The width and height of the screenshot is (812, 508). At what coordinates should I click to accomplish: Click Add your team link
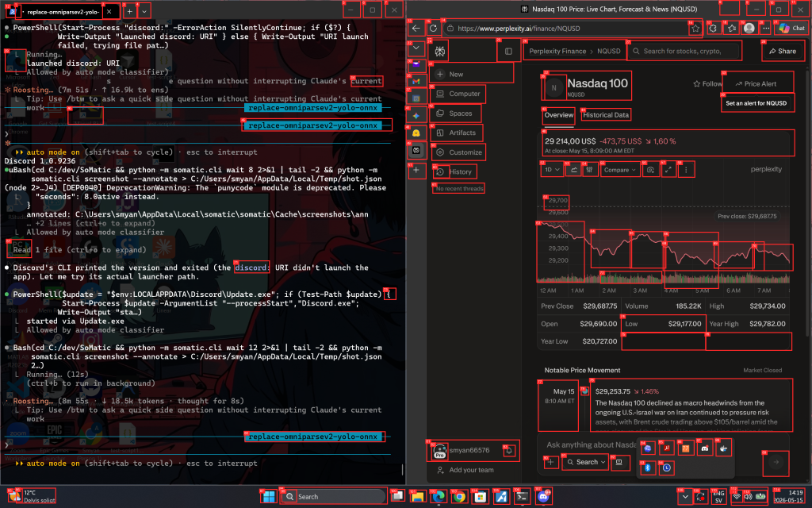pos(465,470)
